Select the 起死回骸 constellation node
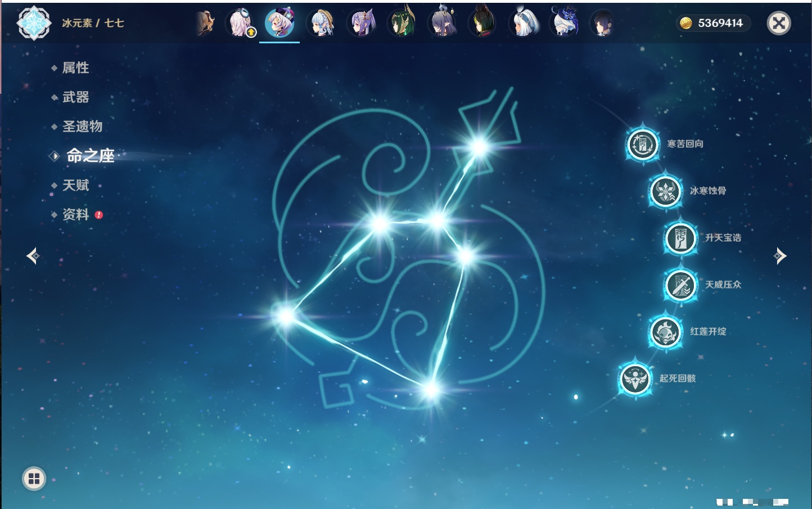This screenshot has height=509, width=812. coord(635,379)
